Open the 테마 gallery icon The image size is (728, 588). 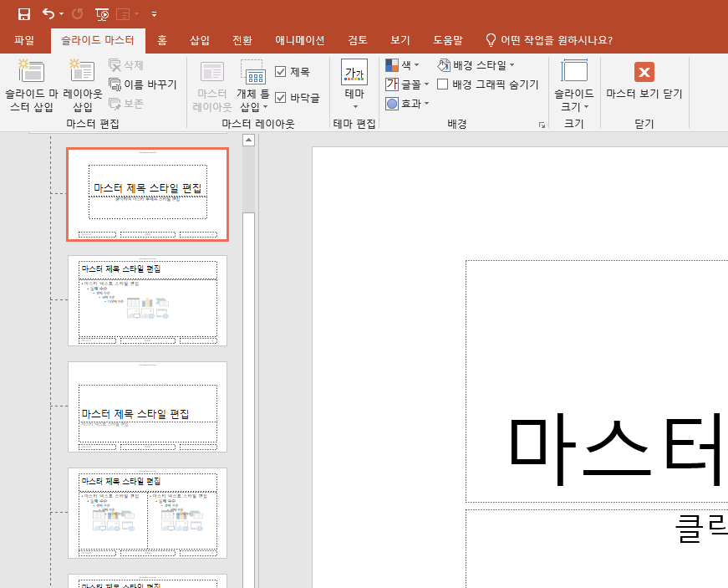point(354,73)
